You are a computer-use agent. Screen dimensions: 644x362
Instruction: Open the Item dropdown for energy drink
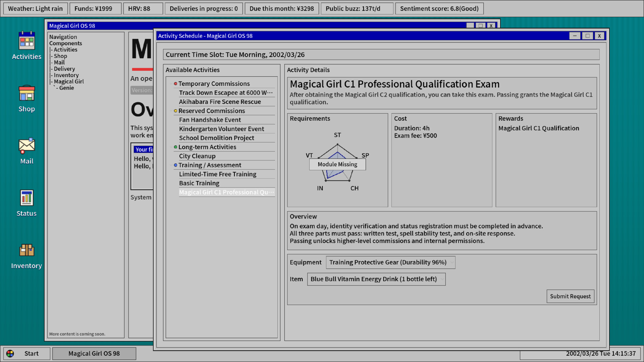[376, 279]
